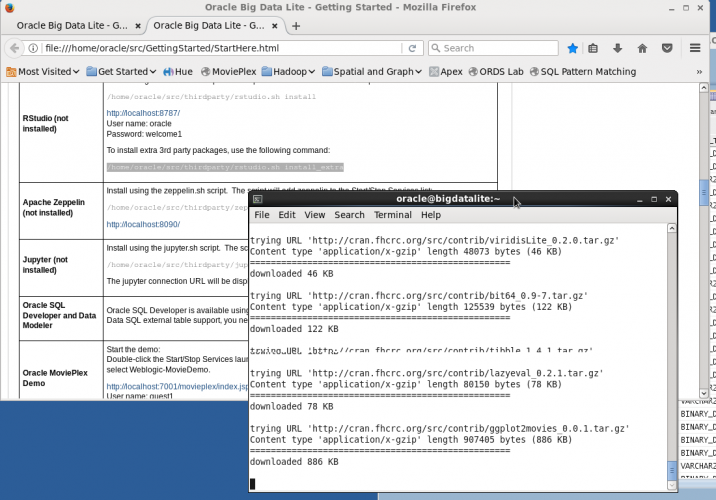Minimize the terminal window
The width and height of the screenshot is (716, 500).
tap(639, 199)
